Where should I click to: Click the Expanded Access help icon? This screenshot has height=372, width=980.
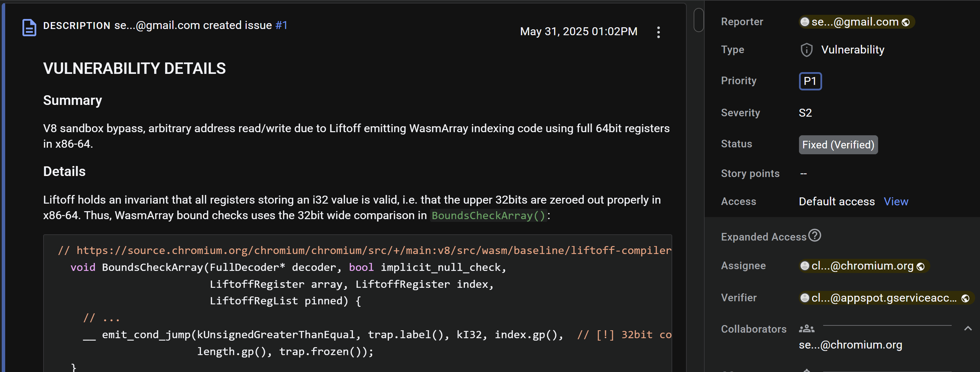[815, 236]
